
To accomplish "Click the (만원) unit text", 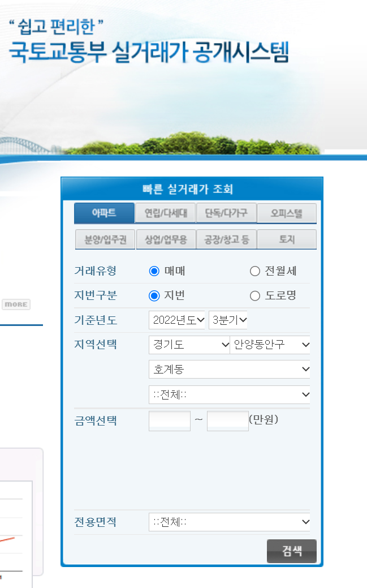I will (x=264, y=419).
